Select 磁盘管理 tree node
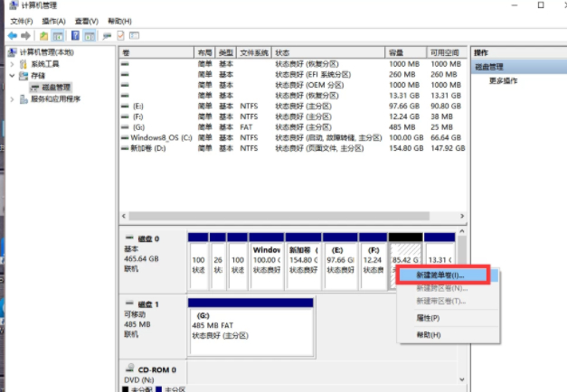 pos(56,88)
